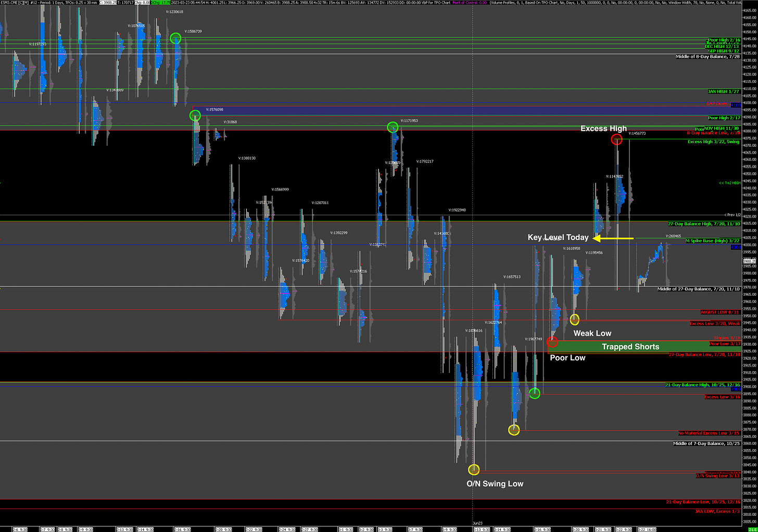The width and height of the screenshot is (758, 532).
Task: Click 'No Material Excess Low 3/15' label
Action: 709,433
